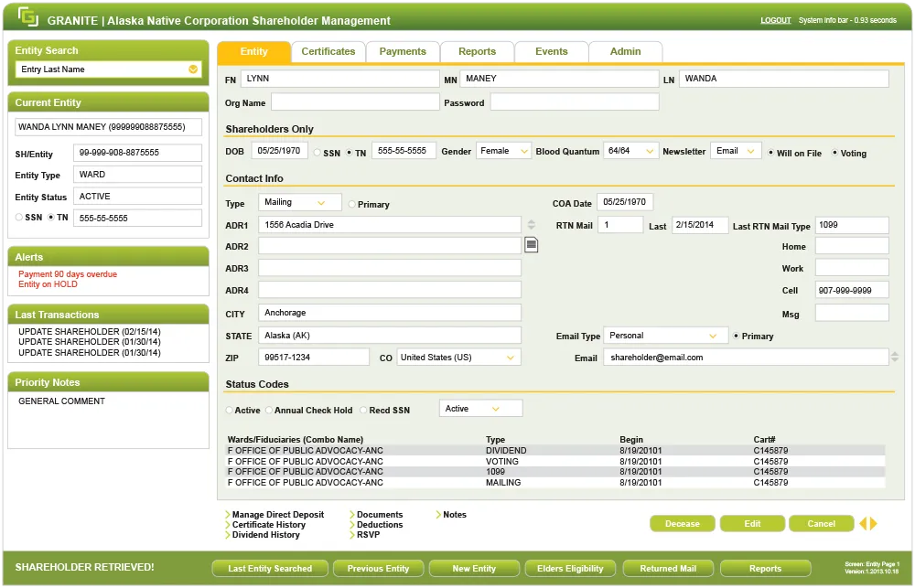Click the Elders Eligibility button
915x588 pixels.
570,569
